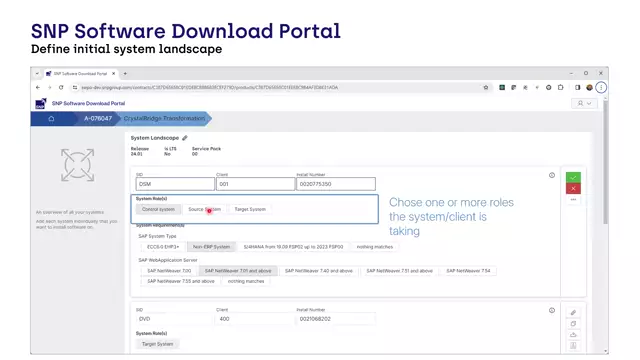Toggle the Target System role in the DSM card
This screenshot has width=640, height=360.
[x=250, y=209]
